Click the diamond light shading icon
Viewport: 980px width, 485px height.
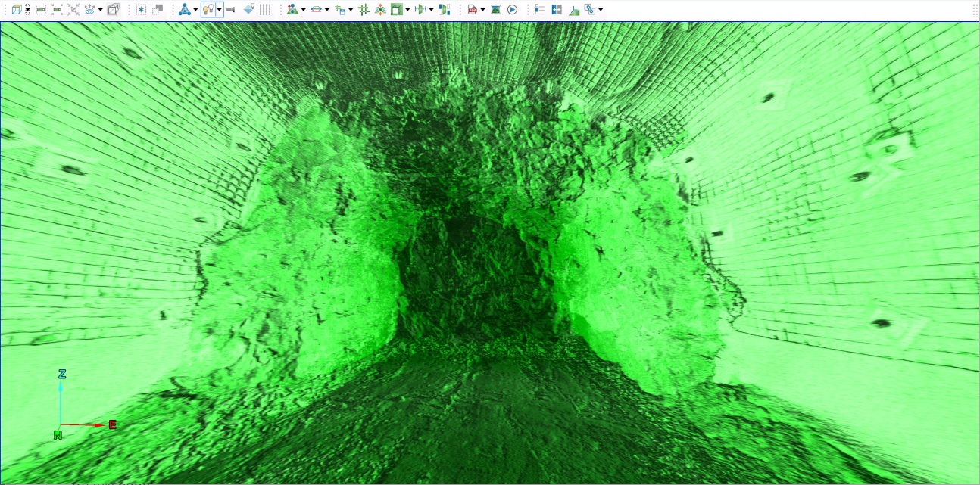click(248, 9)
